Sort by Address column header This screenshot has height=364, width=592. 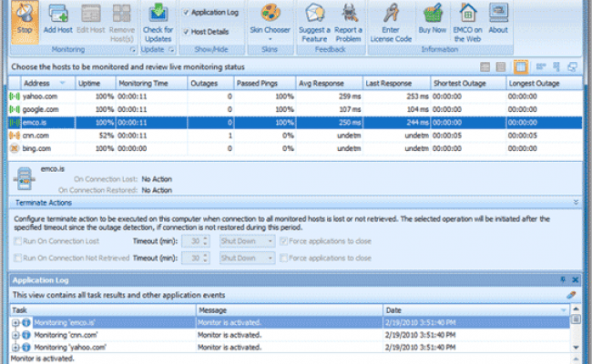(x=47, y=84)
